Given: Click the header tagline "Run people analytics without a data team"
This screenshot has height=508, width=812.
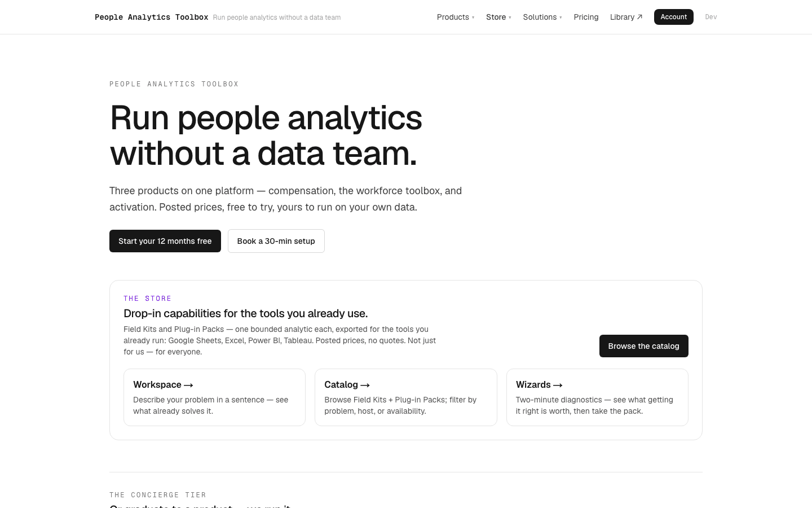Looking at the screenshot, I should click(277, 17).
